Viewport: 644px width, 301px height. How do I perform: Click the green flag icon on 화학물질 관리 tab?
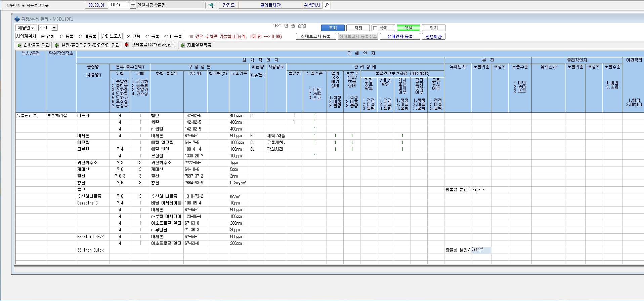tap(19, 45)
